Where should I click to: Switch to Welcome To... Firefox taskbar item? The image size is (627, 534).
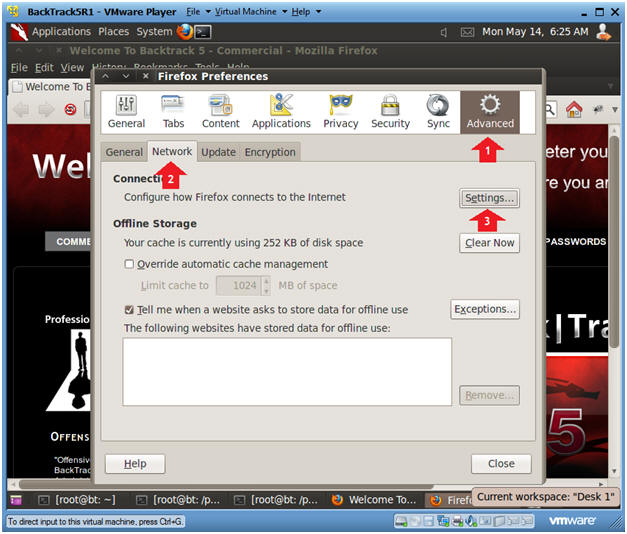(374, 500)
